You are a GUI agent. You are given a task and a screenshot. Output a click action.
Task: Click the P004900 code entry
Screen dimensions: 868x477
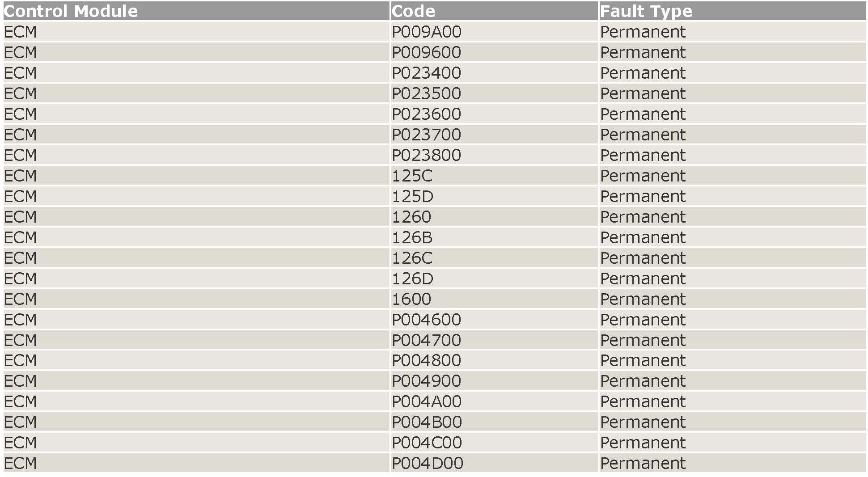(x=426, y=381)
